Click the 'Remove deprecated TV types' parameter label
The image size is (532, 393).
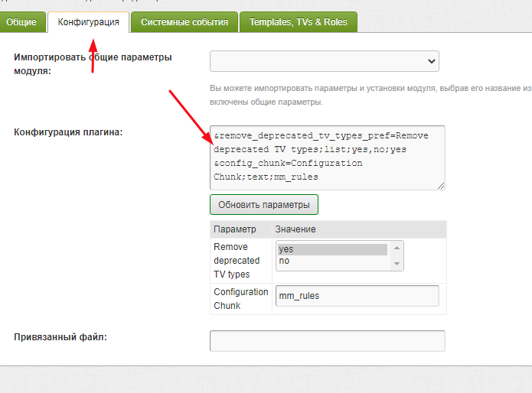click(237, 261)
